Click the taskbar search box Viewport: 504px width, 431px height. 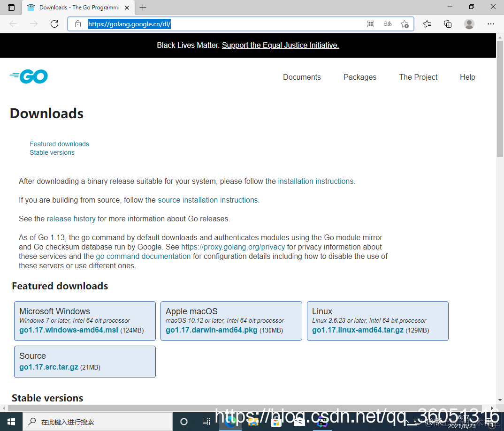tap(98, 422)
